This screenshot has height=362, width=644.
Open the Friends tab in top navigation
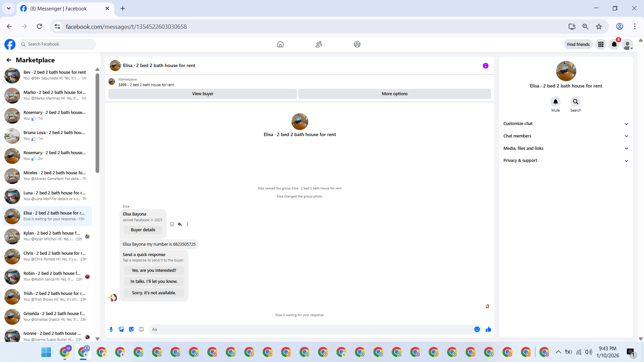coord(319,44)
